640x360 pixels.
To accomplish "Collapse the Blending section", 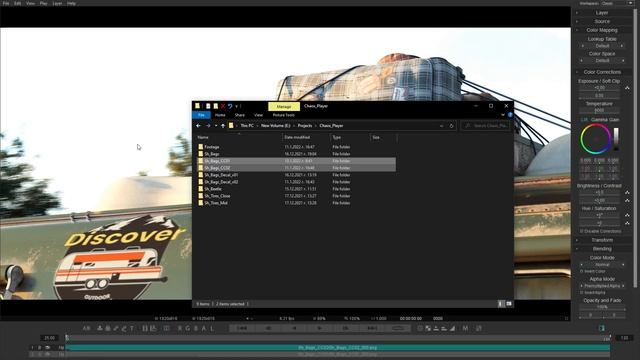I will coord(602,249).
